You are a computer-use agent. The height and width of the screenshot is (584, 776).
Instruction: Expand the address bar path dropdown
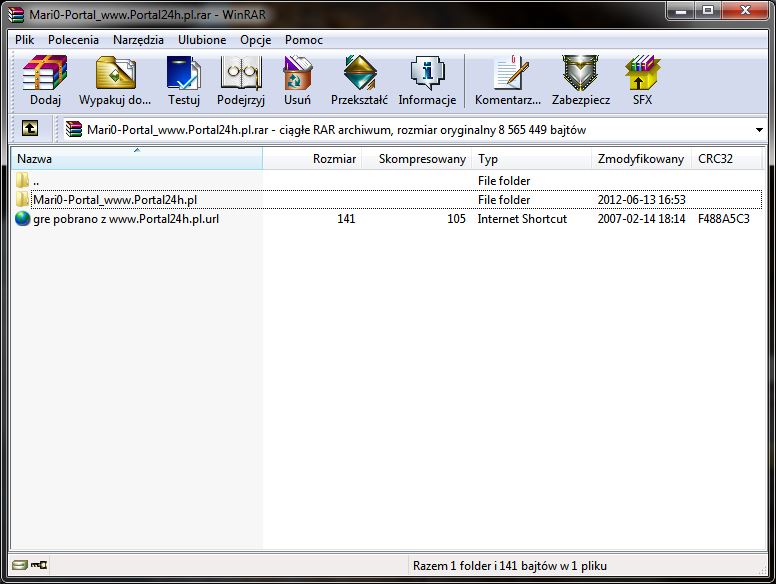759,130
